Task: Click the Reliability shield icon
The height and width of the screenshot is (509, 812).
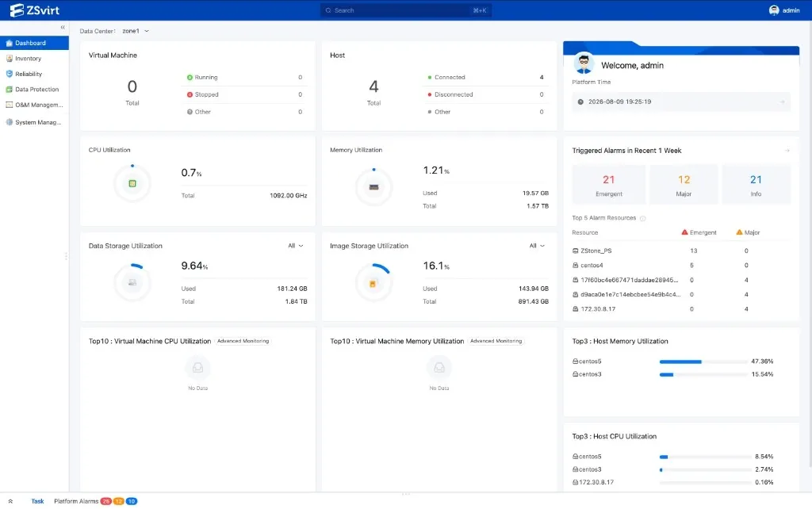Action: pyautogui.click(x=9, y=74)
